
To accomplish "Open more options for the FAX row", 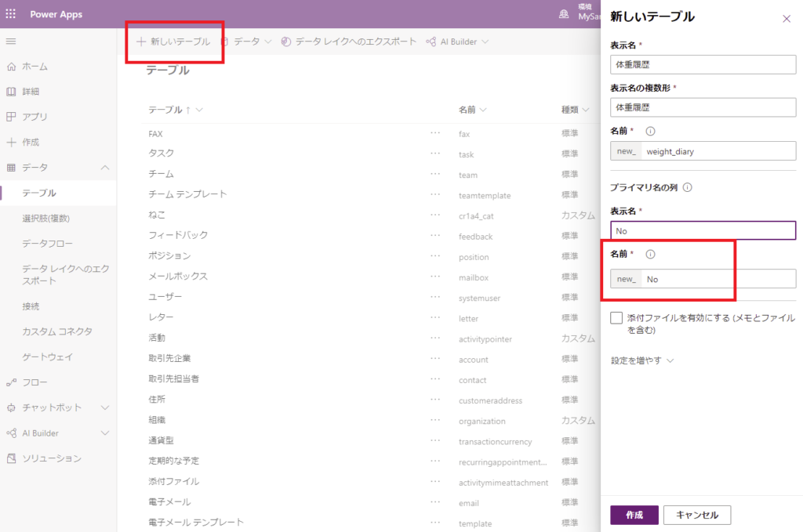I will click(x=435, y=133).
